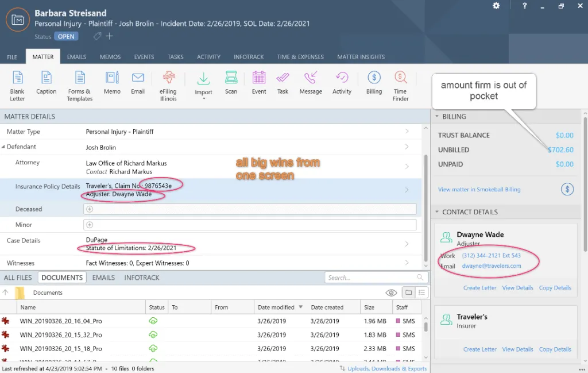Screen dimensions: 588x373
Task: Collapse the Defendant tree triangle
Action: pos(3,147)
